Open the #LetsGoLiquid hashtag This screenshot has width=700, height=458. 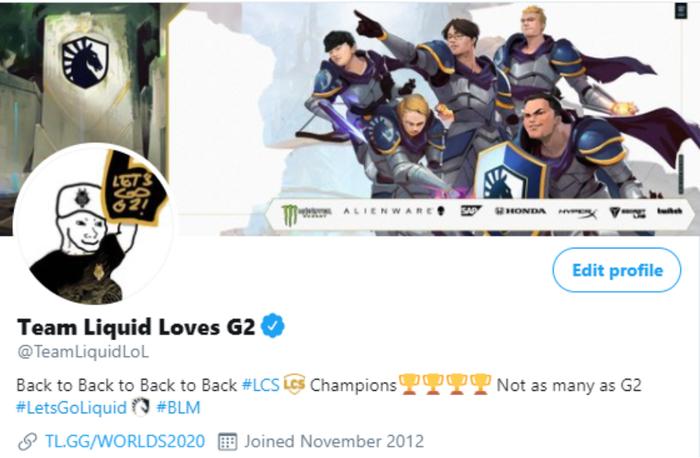point(71,408)
